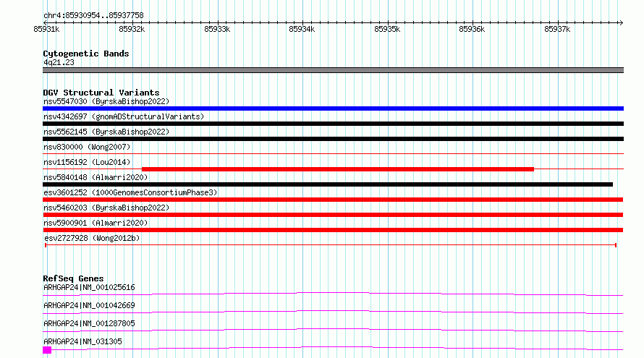644x358 pixels.
Task: Select nsv5840148 Almarri2020 black bar
Action: 328,184
